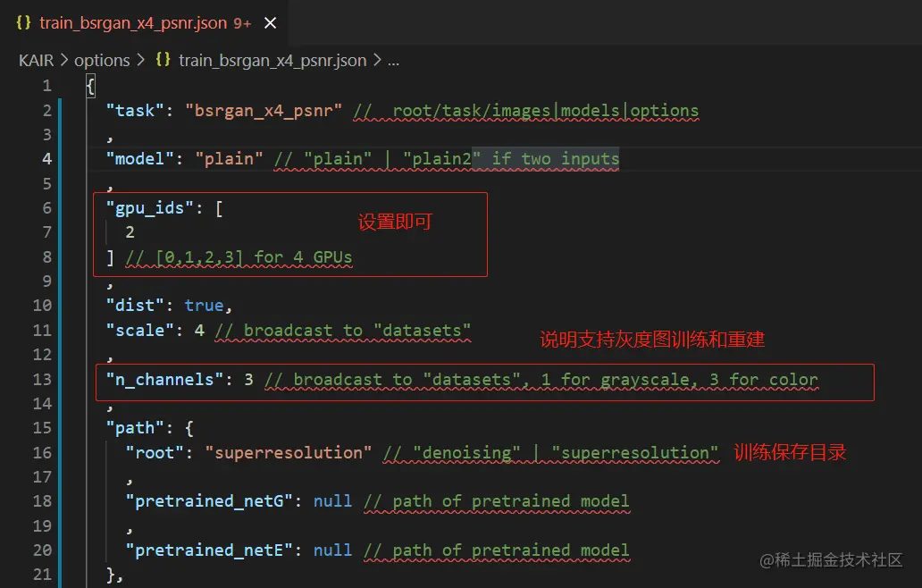Click the [0,1,2,3] for 4 GPUs comment
The width and height of the screenshot is (922, 588).
pos(239,257)
